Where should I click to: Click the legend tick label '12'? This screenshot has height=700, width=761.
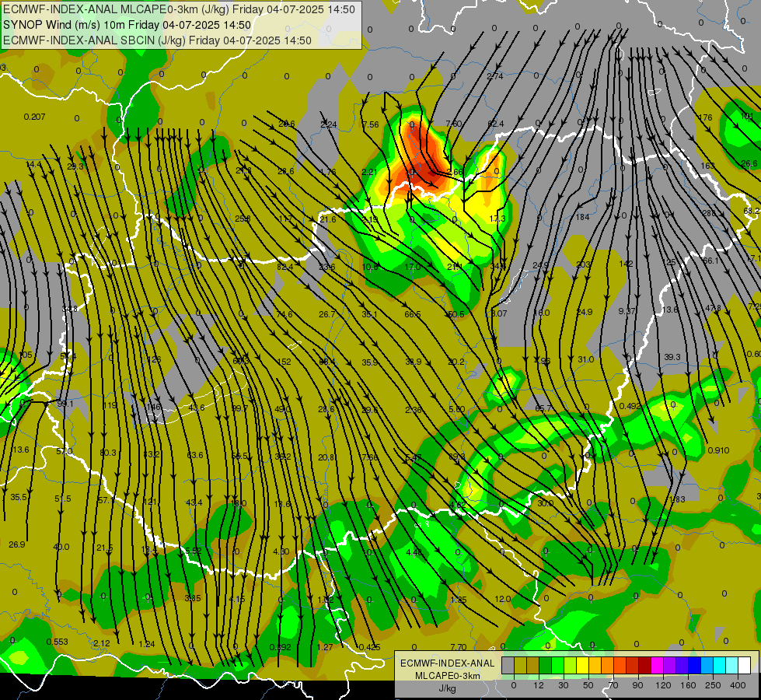[x=538, y=685]
